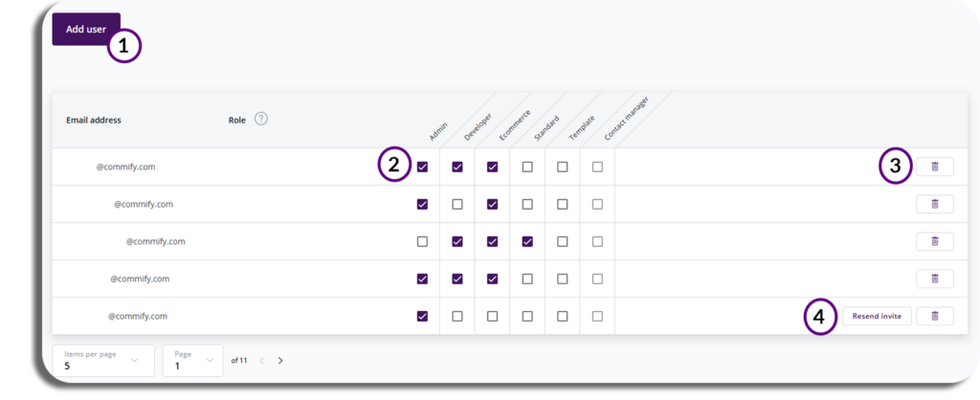980x400 pixels.
Task: Click the Add user button
Action: 86,29
